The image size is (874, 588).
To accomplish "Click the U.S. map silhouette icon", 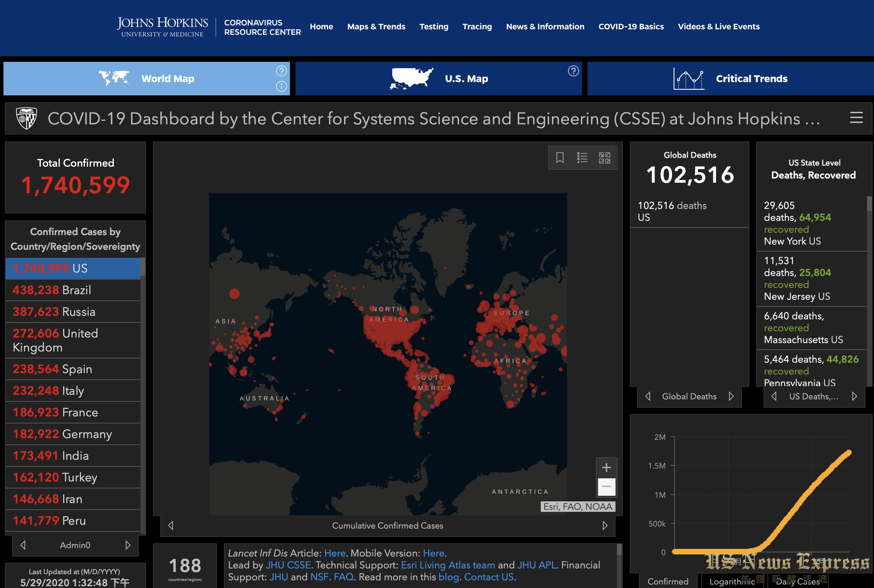I will click(x=411, y=79).
